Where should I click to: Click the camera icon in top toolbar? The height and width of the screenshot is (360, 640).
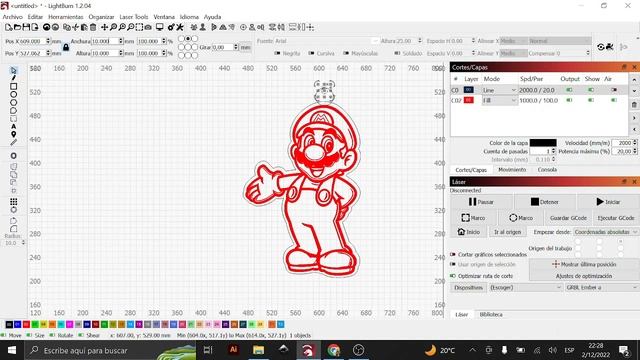tap(148, 27)
